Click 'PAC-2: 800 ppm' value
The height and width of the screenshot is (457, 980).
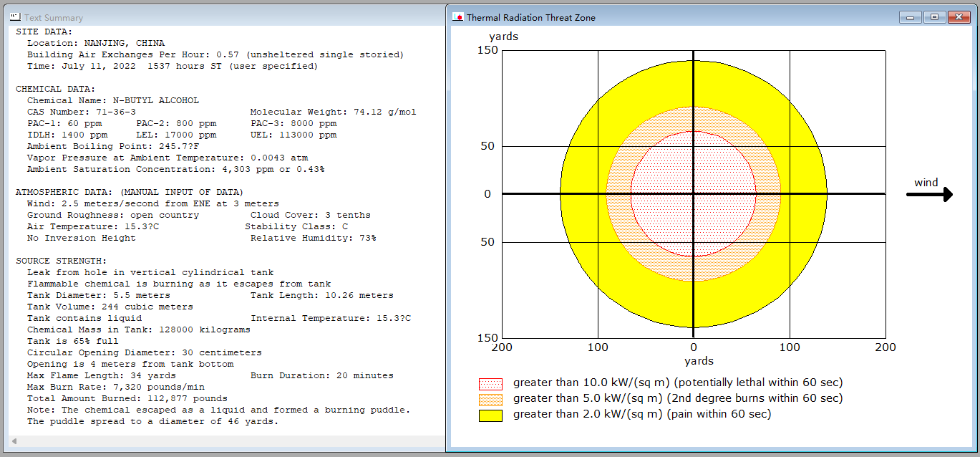click(176, 123)
